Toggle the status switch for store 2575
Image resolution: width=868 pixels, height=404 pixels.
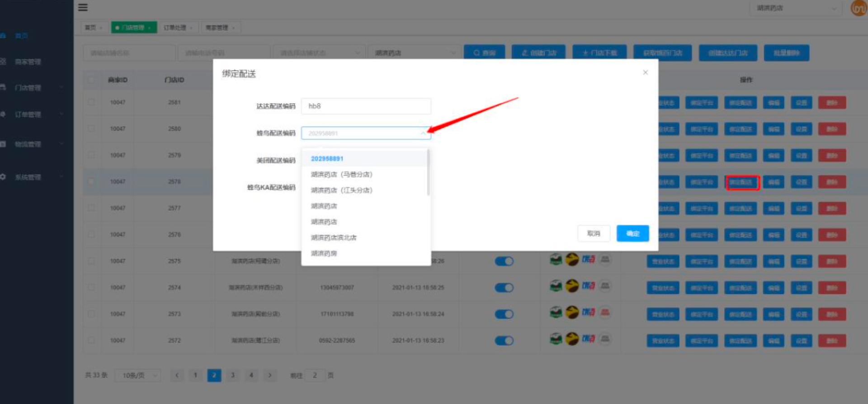[x=504, y=261]
